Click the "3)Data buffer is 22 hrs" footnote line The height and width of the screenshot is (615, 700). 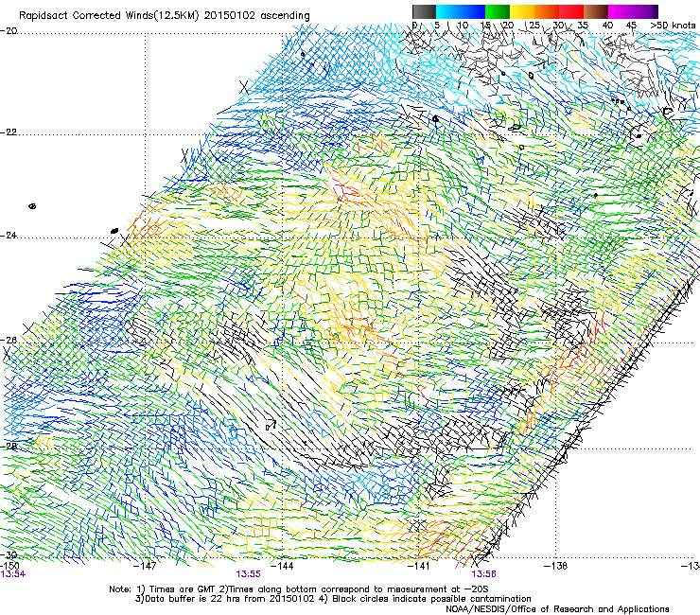tap(333, 599)
